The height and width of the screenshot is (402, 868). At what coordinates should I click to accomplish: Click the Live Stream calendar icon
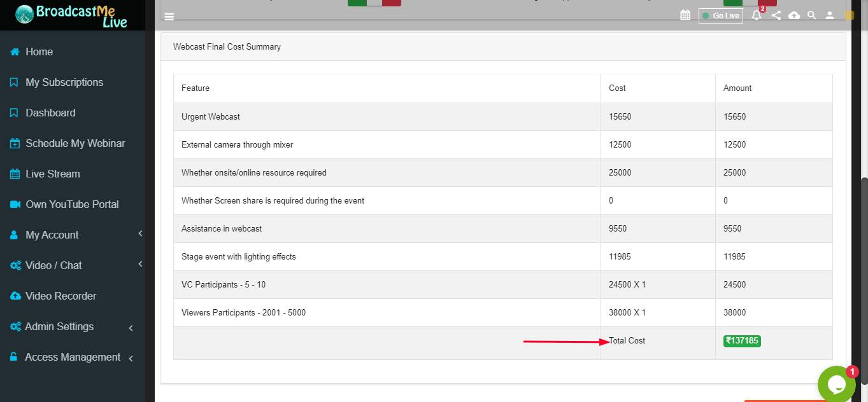click(15, 174)
